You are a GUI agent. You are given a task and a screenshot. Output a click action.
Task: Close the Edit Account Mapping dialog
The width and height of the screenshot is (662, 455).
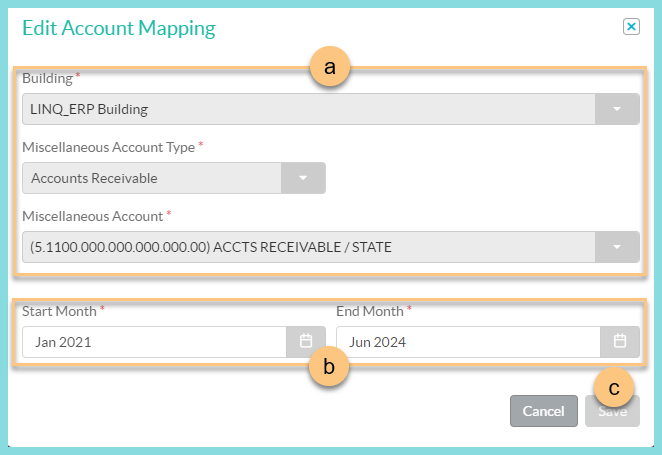point(631,27)
